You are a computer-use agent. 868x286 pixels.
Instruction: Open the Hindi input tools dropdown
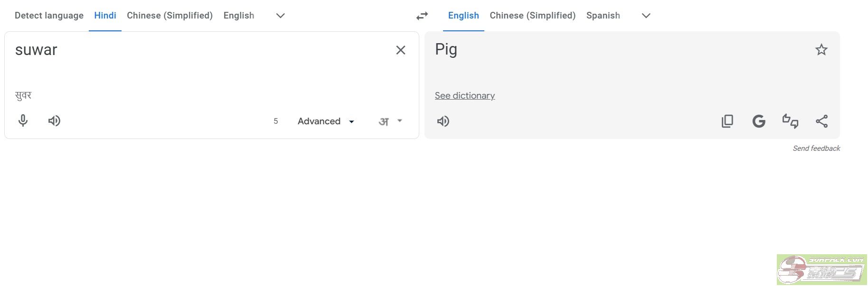[x=390, y=121]
